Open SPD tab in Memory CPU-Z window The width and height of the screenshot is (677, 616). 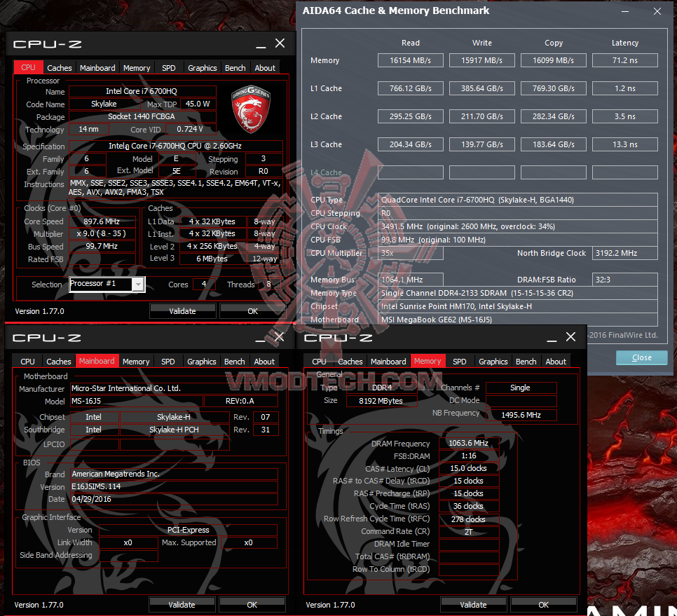[x=460, y=362]
